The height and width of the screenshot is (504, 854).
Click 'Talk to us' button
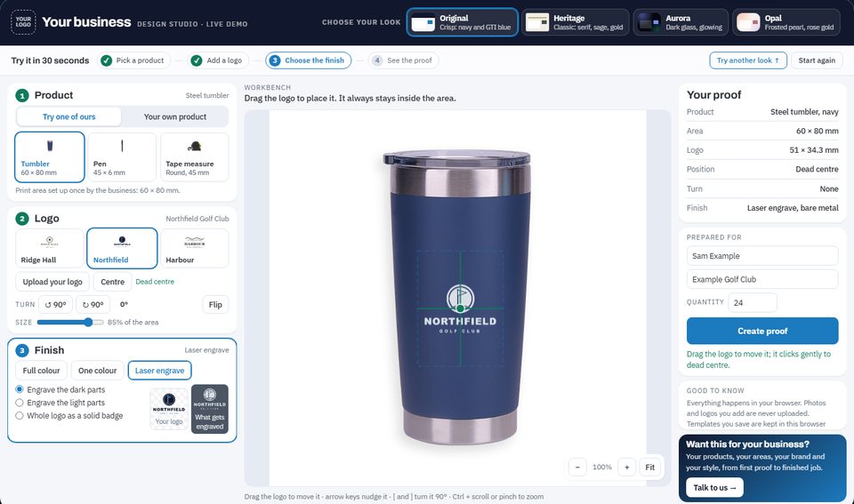pos(714,488)
